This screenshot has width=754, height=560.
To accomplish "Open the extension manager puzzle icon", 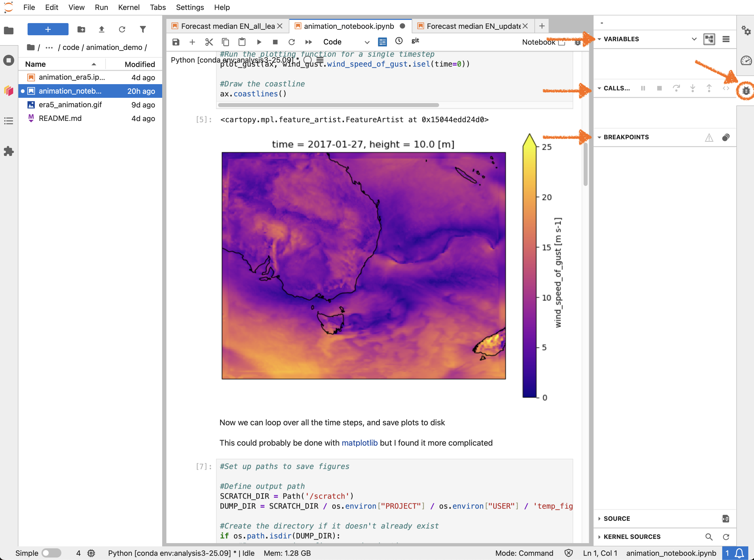I will click(8, 151).
